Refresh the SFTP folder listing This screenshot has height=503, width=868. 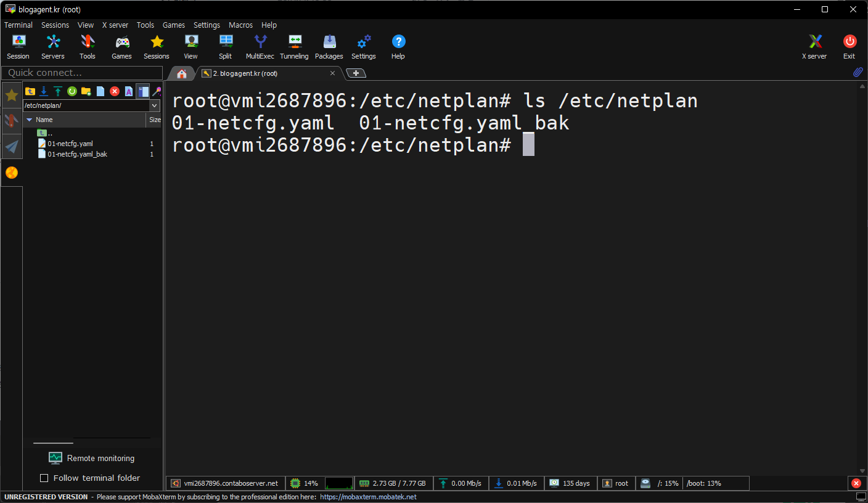72,91
